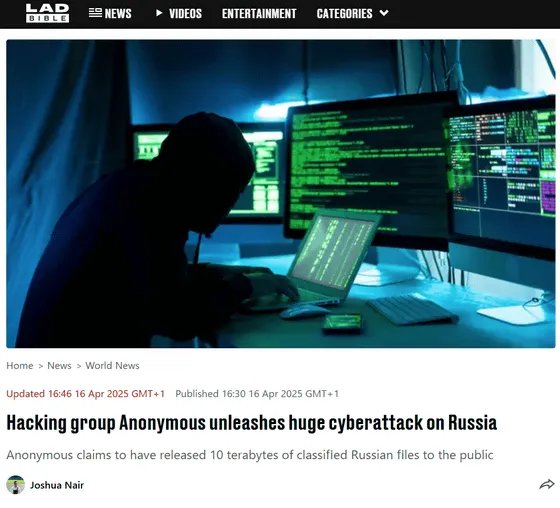Open the NEWS menu label
This screenshot has width=560, height=508.
[x=118, y=14]
